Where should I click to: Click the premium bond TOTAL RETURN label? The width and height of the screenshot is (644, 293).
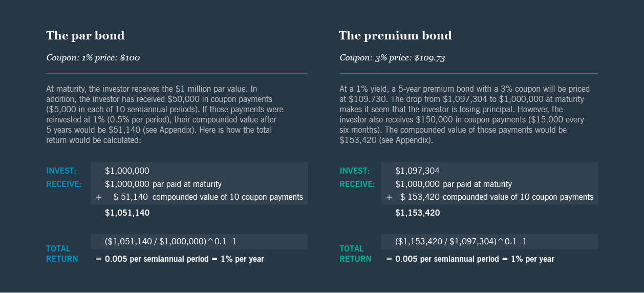[355, 254]
